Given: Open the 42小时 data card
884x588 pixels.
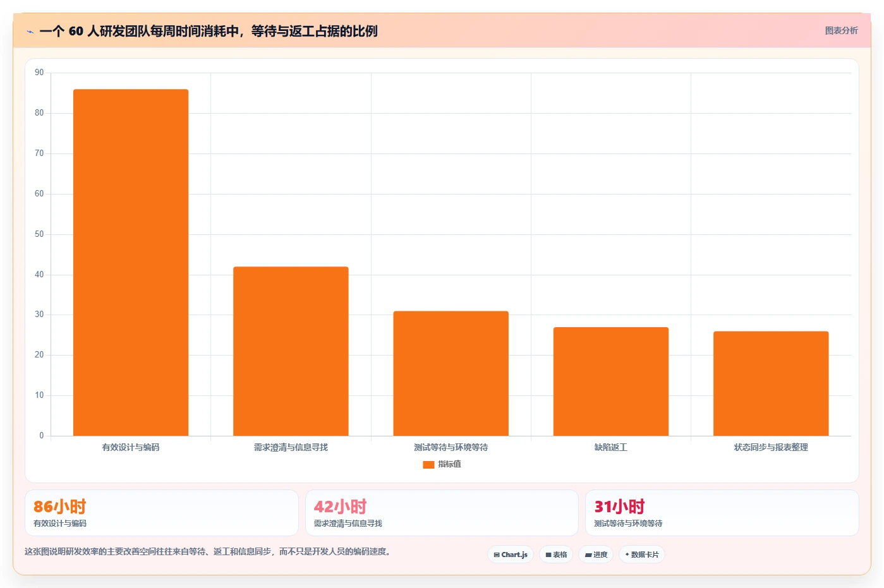Looking at the screenshot, I should click(x=442, y=513).
